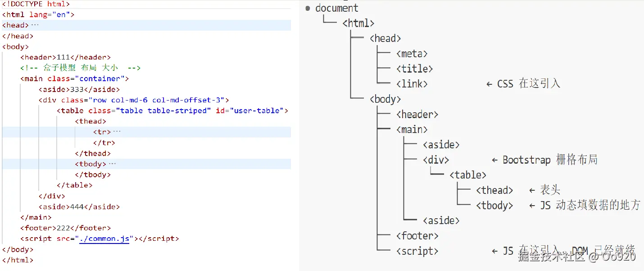Click the opening <body> tag in the code
Viewport: 644px width, 271px height.
[15, 46]
